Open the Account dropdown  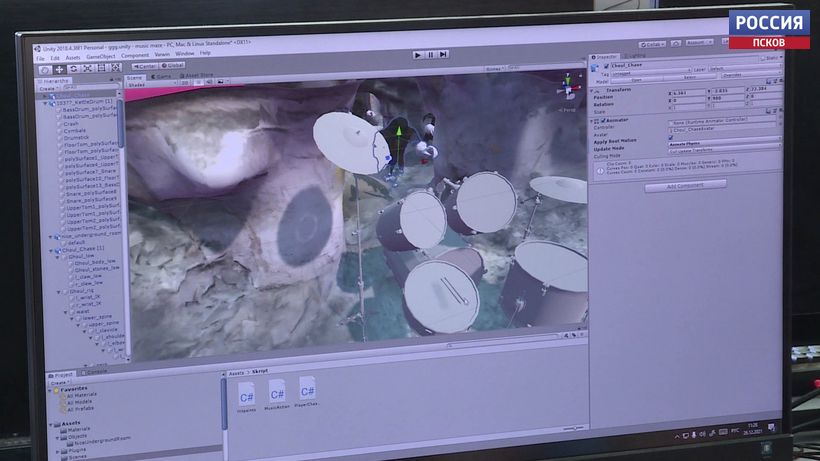tap(699, 42)
